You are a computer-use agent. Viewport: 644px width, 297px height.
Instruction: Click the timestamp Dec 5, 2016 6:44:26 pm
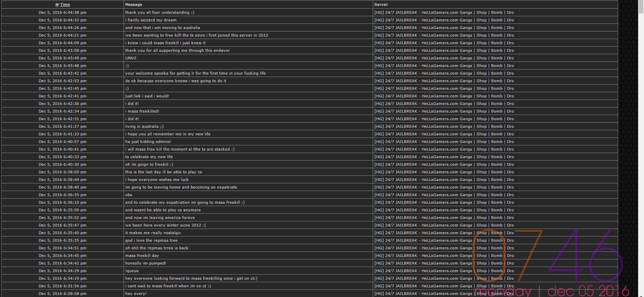point(62,28)
